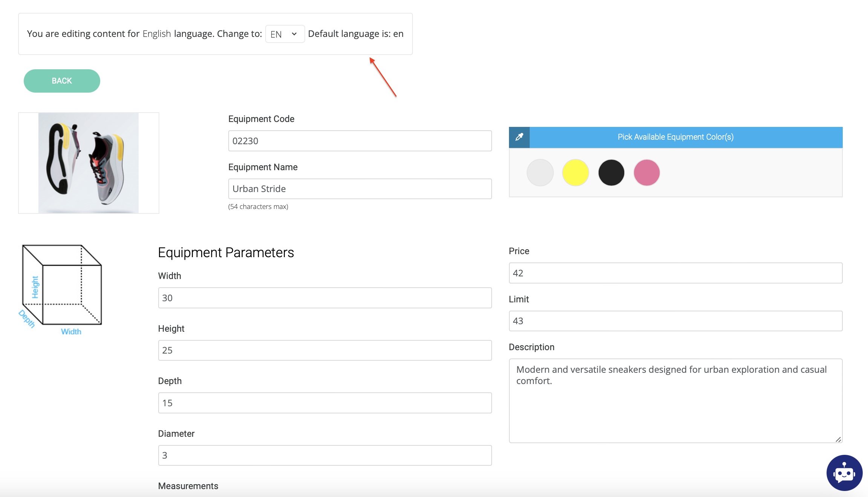Select the pink color swatch
The height and width of the screenshot is (497, 868).
[x=646, y=173]
